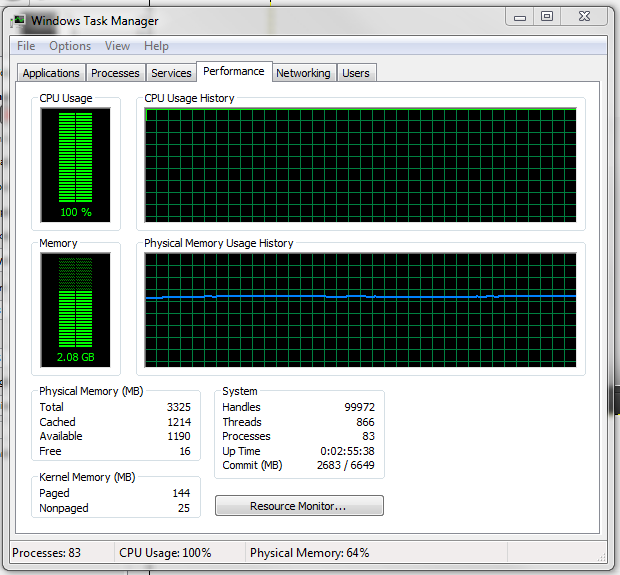The height and width of the screenshot is (575, 620).
Task: Click the Handles value 99972
Action: click(359, 407)
